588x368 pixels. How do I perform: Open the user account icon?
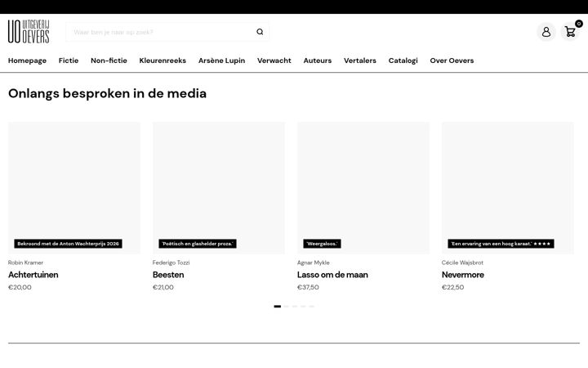click(x=546, y=32)
